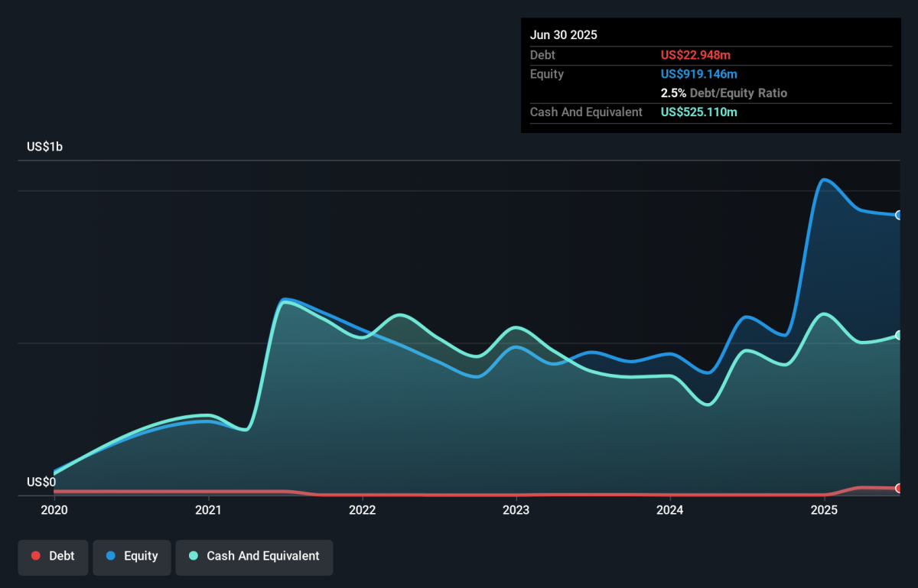Screen dimensions: 918x588
Task: Toggle the Equity series legend button
Action: point(132,557)
